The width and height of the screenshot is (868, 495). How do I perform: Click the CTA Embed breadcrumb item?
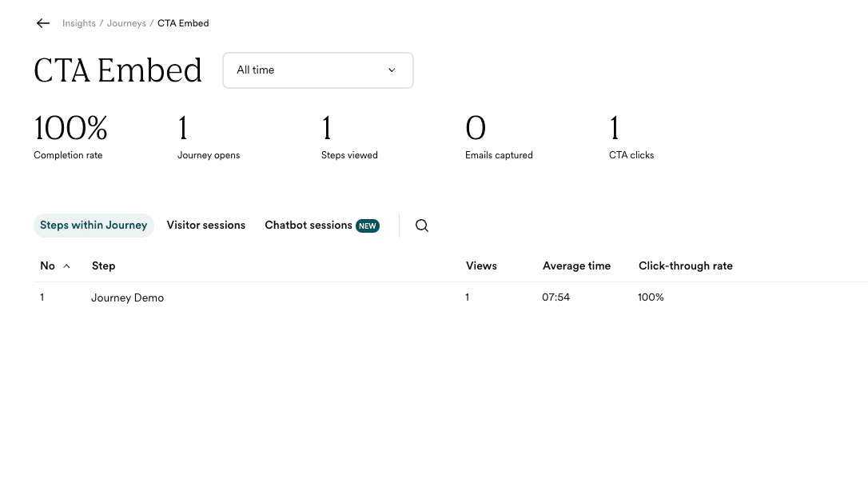[183, 23]
